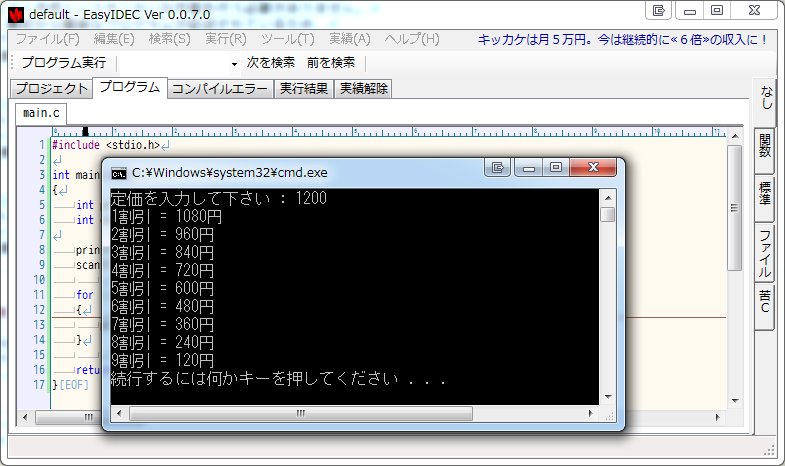Click the console line '9割引 = 120円'
This screenshot has width=785, height=466.
162,361
